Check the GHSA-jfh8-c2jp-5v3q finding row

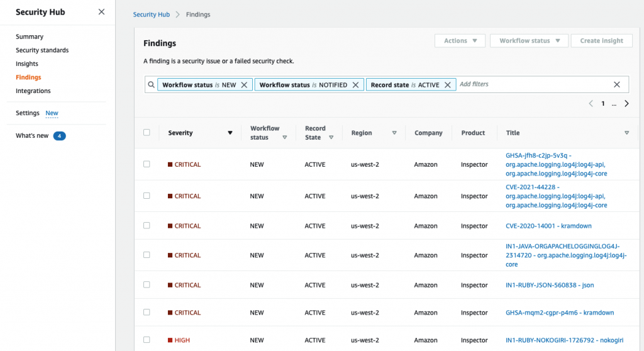(x=147, y=164)
